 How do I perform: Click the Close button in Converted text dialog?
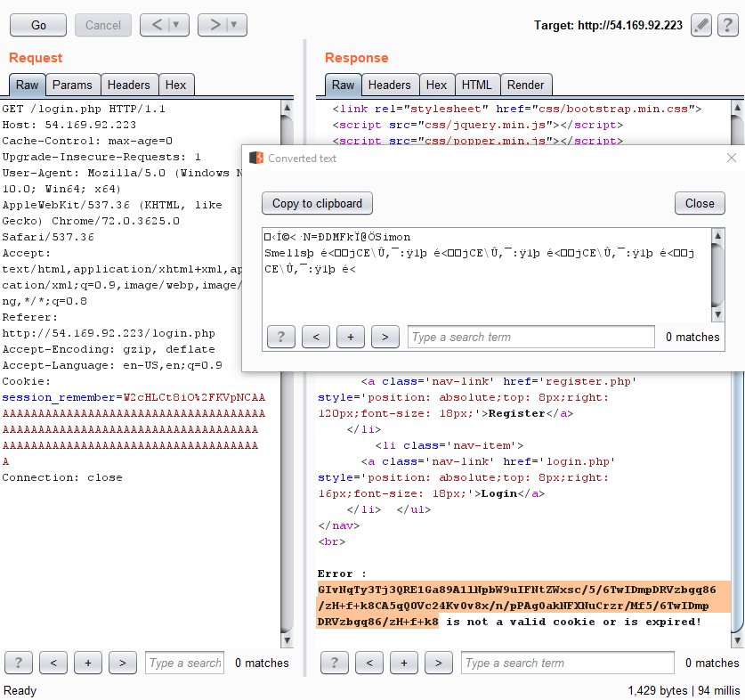pos(700,204)
